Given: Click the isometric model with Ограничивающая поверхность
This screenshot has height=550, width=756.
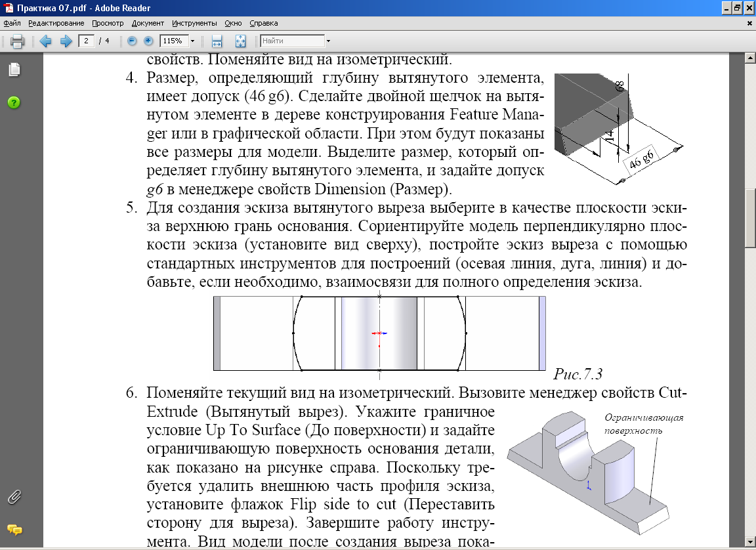Looking at the screenshot, I should click(589, 473).
